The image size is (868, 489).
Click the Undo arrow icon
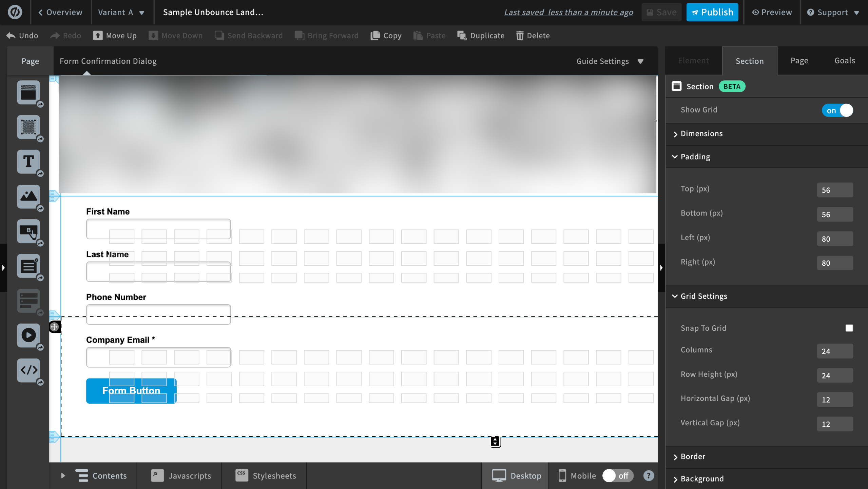(11, 36)
